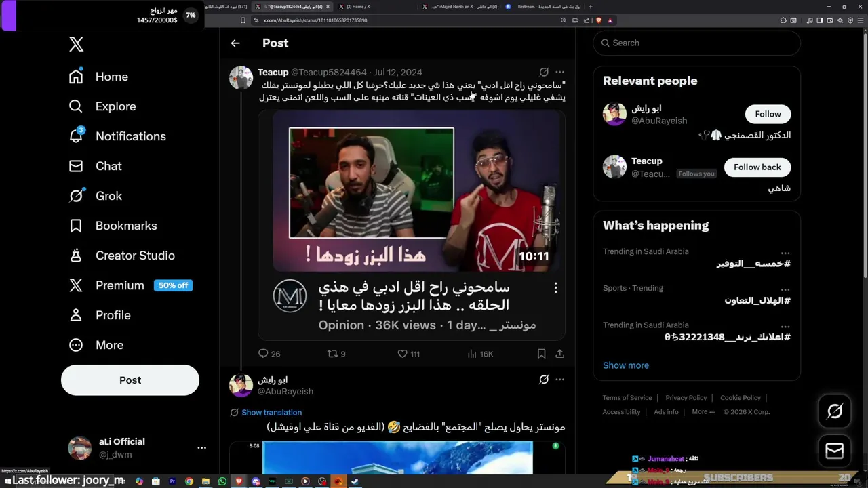The image size is (868, 488).
Task: Click the white Post button
Action: (130, 380)
